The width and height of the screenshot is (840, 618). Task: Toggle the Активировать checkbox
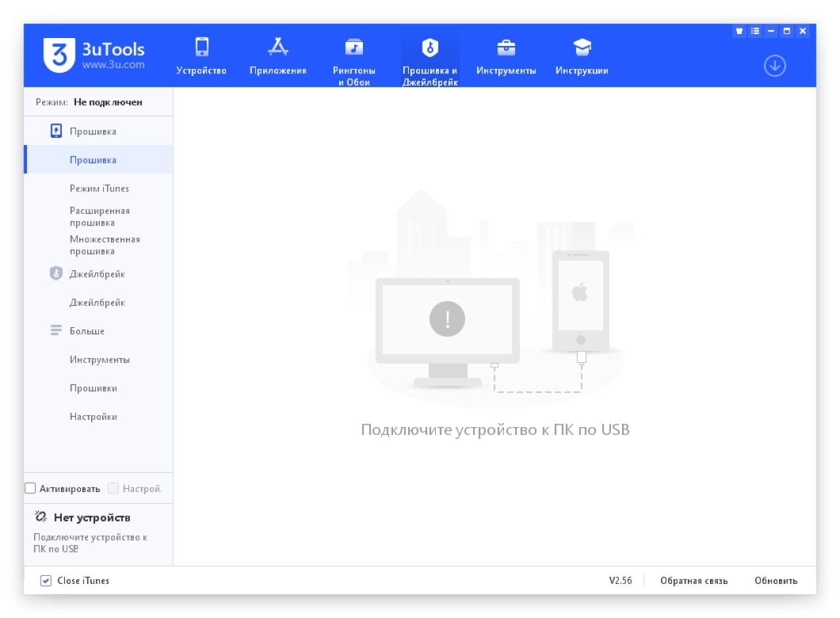pyautogui.click(x=30, y=488)
